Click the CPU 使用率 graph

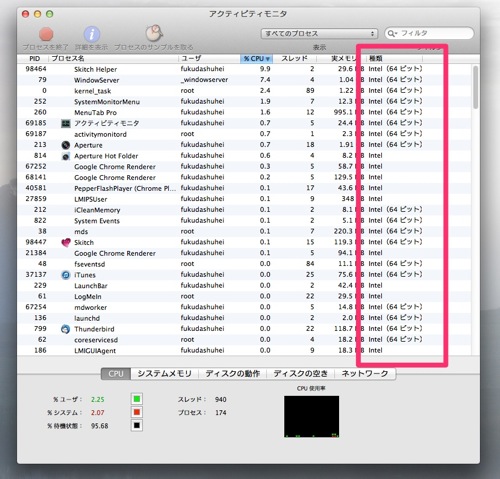[x=311, y=416]
